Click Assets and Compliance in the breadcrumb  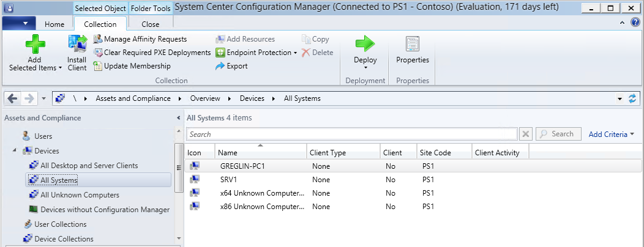133,98
